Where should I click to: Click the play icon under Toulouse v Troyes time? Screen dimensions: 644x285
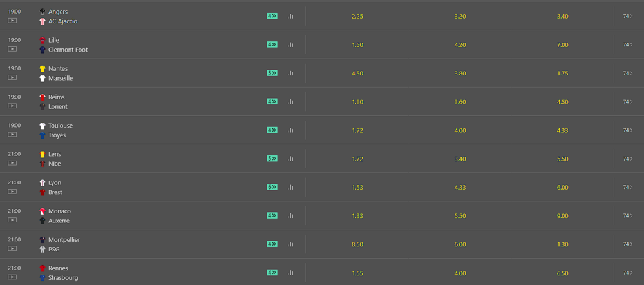pos(12,134)
